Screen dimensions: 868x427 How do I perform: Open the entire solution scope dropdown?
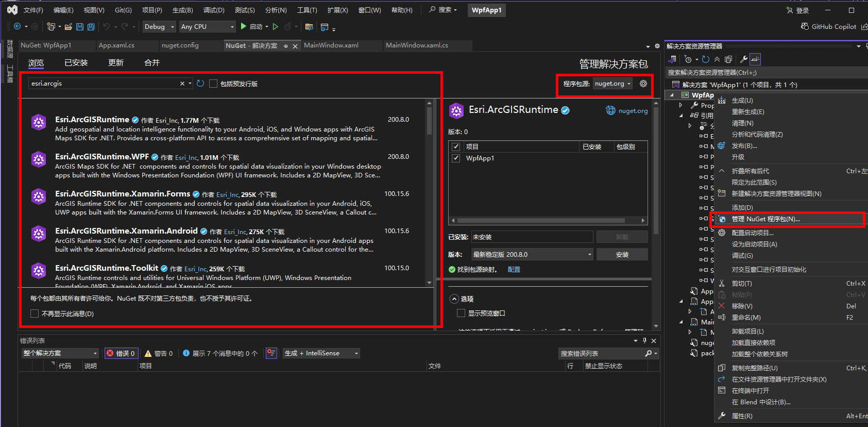coord(60,353)
